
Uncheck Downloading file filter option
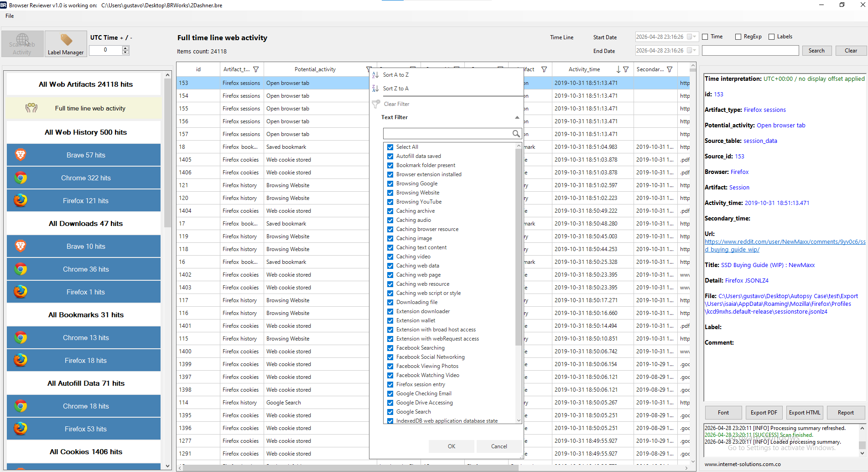coord(390,302)
